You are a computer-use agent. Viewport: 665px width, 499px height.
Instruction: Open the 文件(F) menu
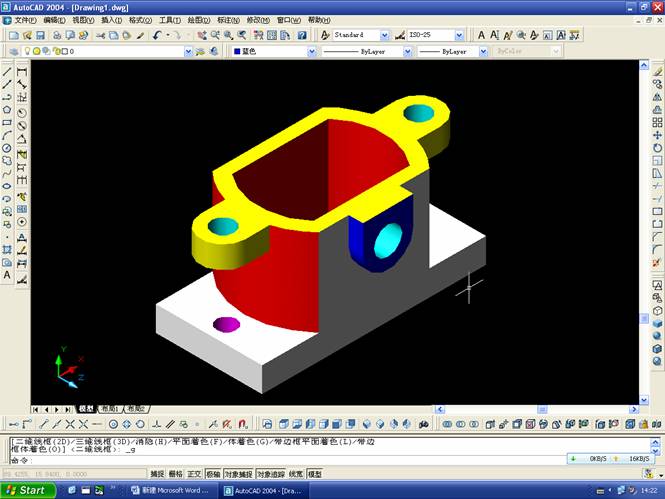tap(25, 20)
